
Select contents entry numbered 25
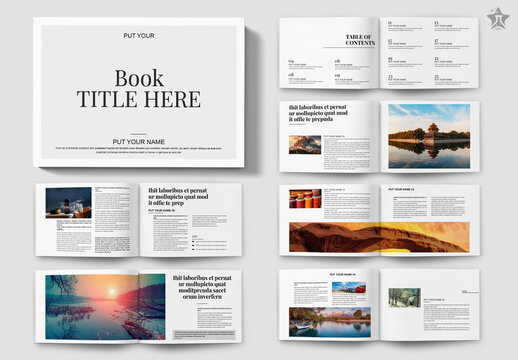tap(452, 80)
